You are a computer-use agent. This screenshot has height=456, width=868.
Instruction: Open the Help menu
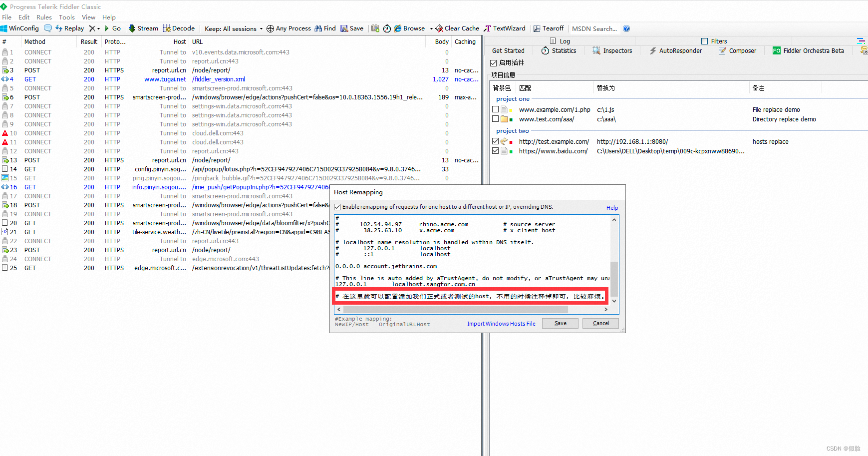[109, 17]
